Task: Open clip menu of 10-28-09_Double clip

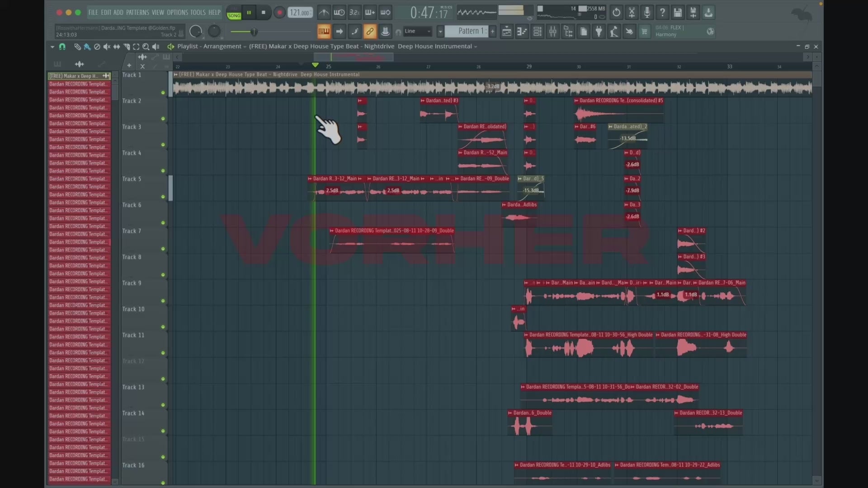Action: 332,231
